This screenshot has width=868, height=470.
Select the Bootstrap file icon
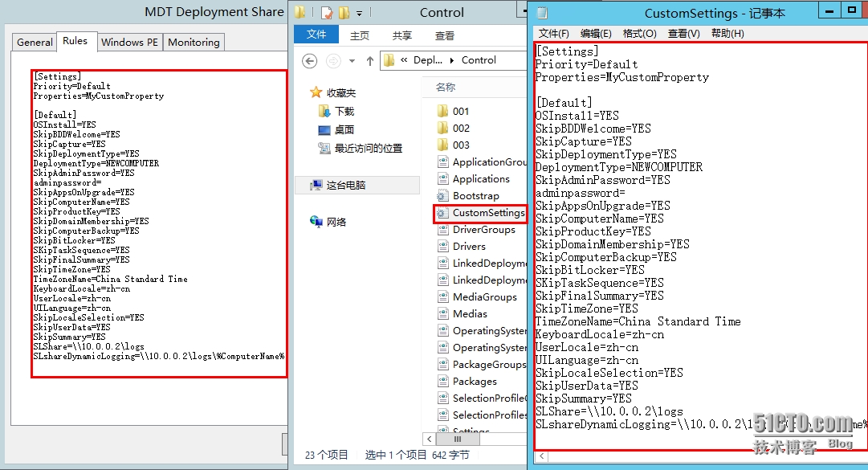pyautogui.click(x=443, y=195)
